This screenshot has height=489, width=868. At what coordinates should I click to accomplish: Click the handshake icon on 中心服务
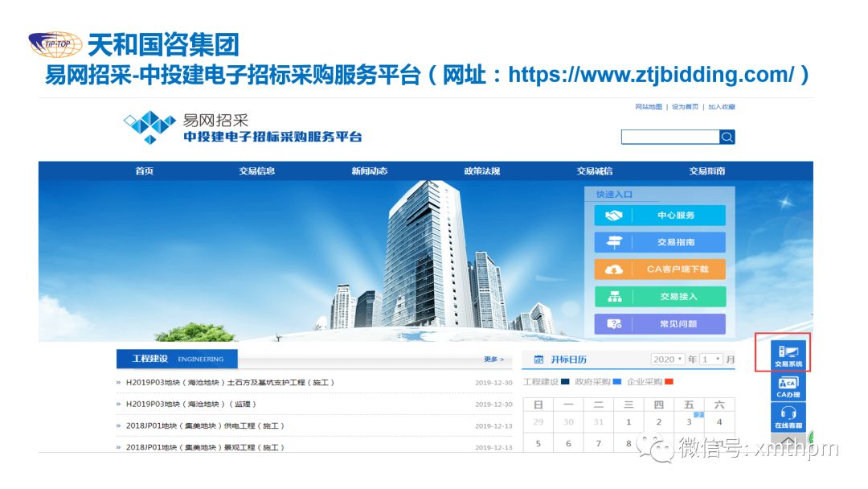coord(613,216)
